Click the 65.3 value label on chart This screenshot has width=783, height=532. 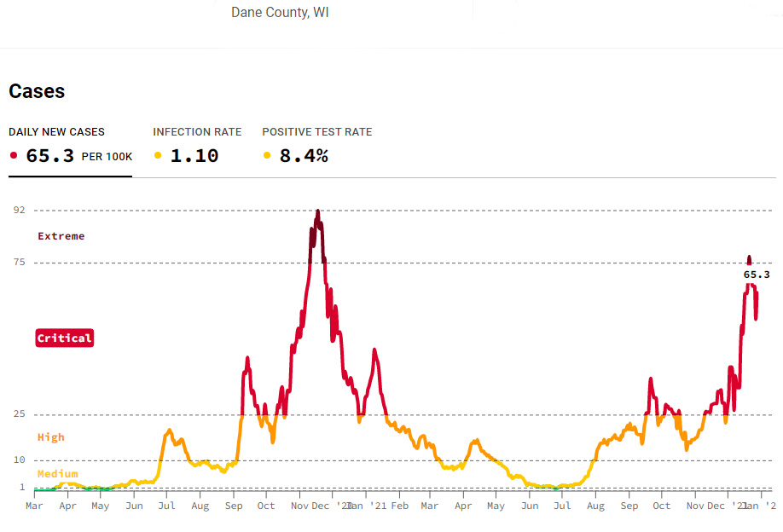757,275
